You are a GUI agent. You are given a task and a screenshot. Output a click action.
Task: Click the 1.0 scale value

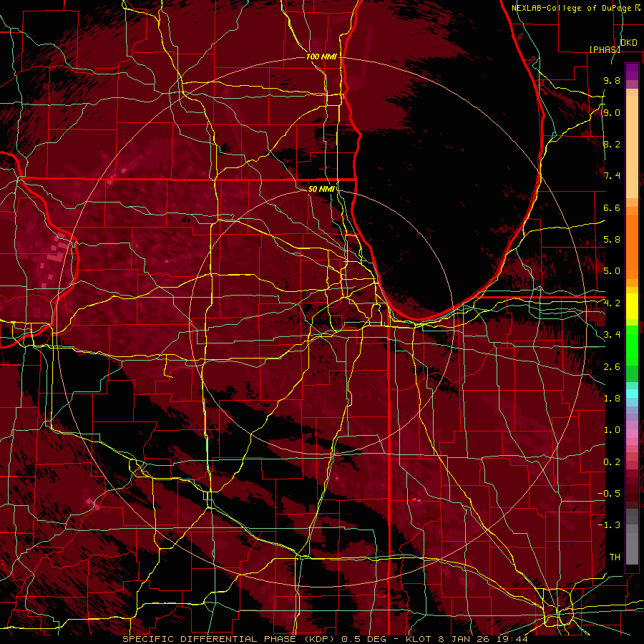coord(612,430)
